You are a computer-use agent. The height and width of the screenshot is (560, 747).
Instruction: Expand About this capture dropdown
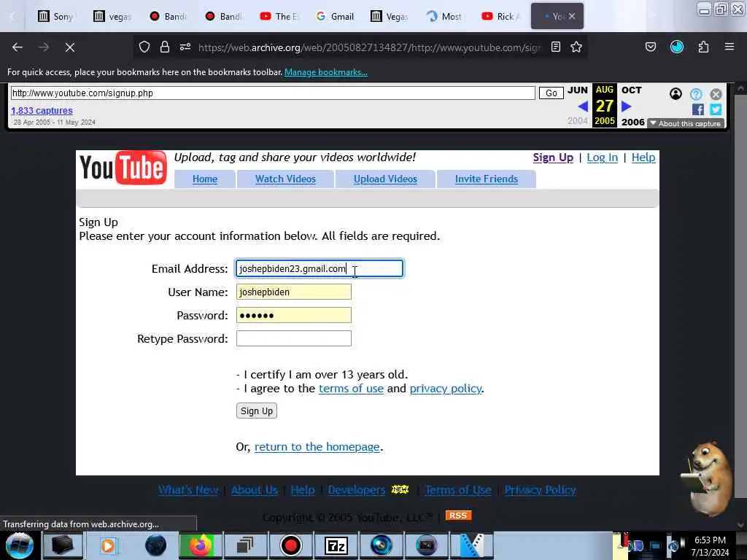[x=686, y=123]
